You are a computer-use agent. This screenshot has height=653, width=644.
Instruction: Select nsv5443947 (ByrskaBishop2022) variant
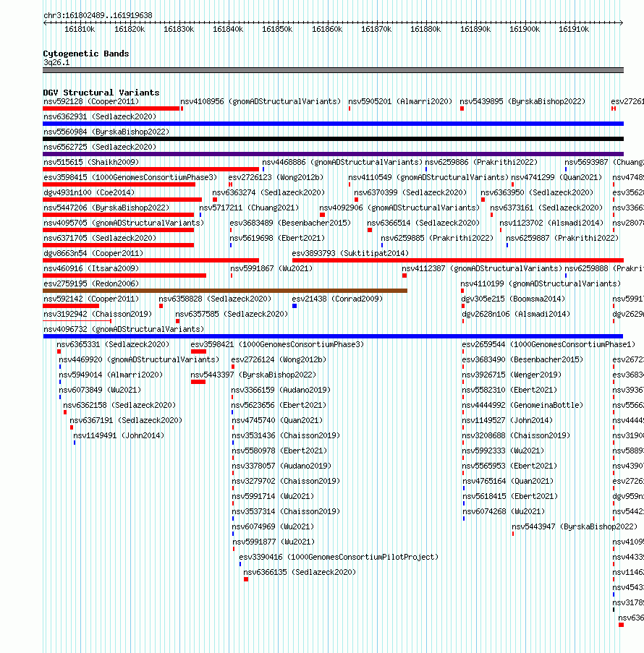pos(575,526)
